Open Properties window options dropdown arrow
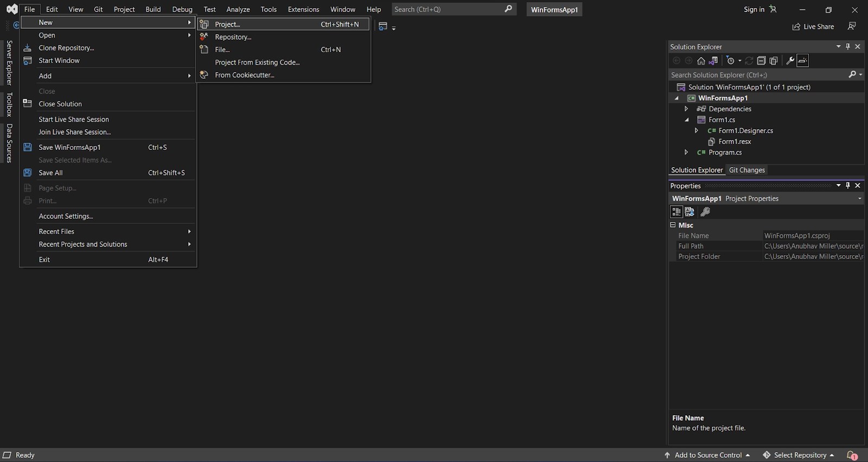The width and height of the screenshot is (868, 462). pyautogui.click(x=839, y=186)
